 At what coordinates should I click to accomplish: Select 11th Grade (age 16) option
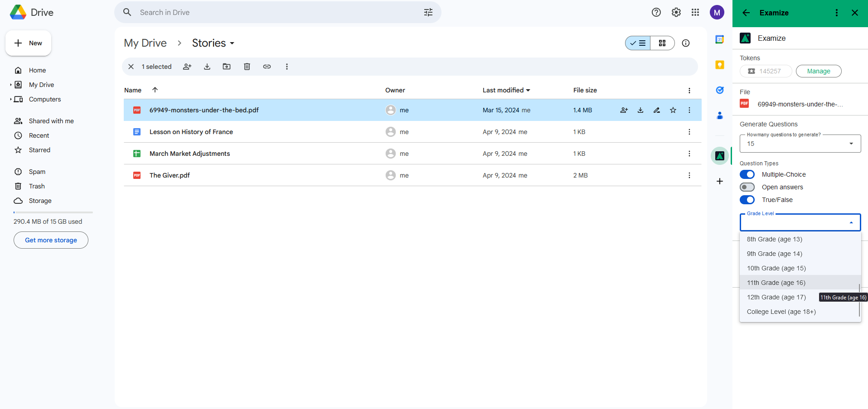pos(800,283)
